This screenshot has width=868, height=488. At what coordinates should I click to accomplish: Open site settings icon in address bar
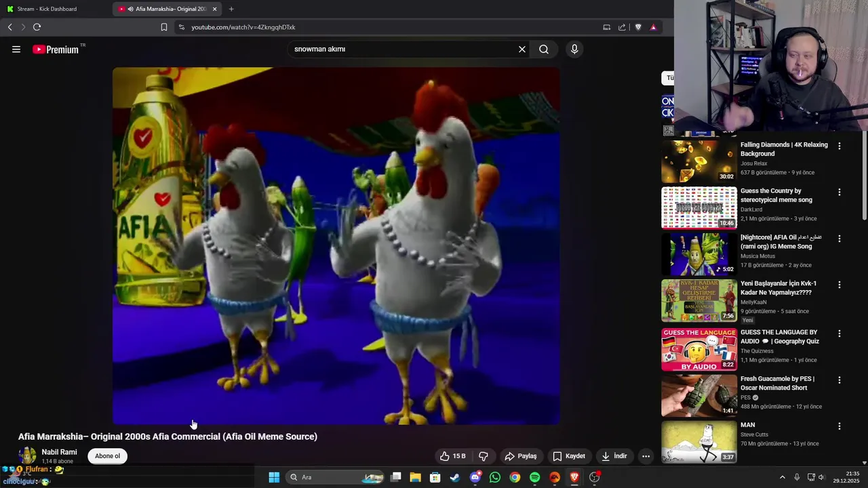coord(181,27)
